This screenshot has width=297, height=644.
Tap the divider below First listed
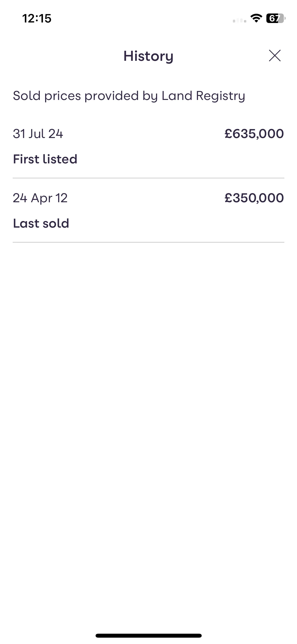click(x=148, y=178)
